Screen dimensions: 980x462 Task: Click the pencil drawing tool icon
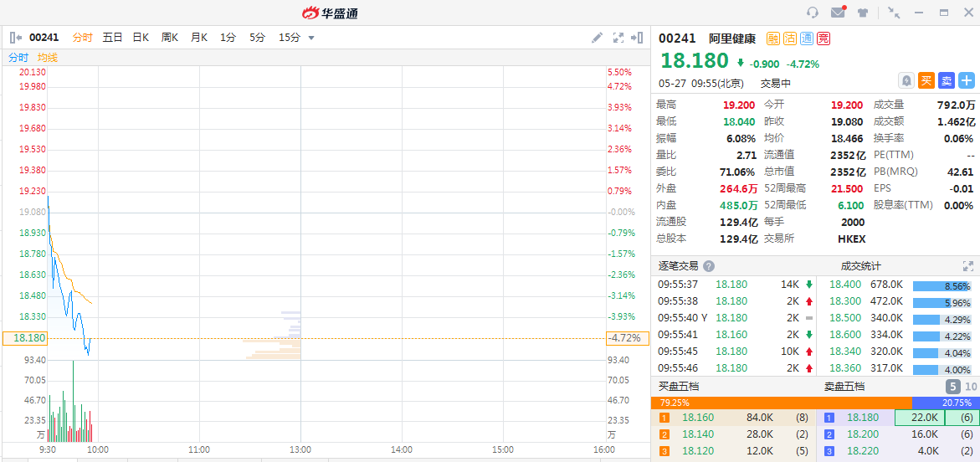597,38
